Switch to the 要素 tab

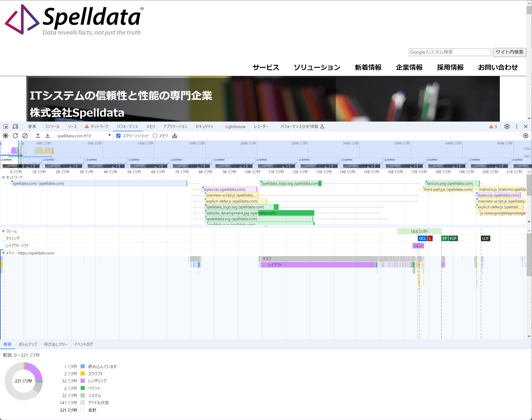[x=32, y=126]
